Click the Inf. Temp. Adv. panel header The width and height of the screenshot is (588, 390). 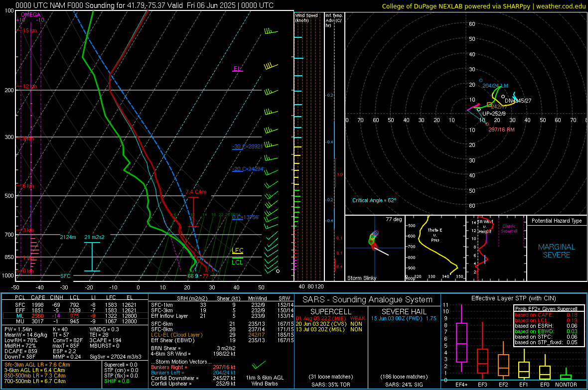click(x=334, y=20)
